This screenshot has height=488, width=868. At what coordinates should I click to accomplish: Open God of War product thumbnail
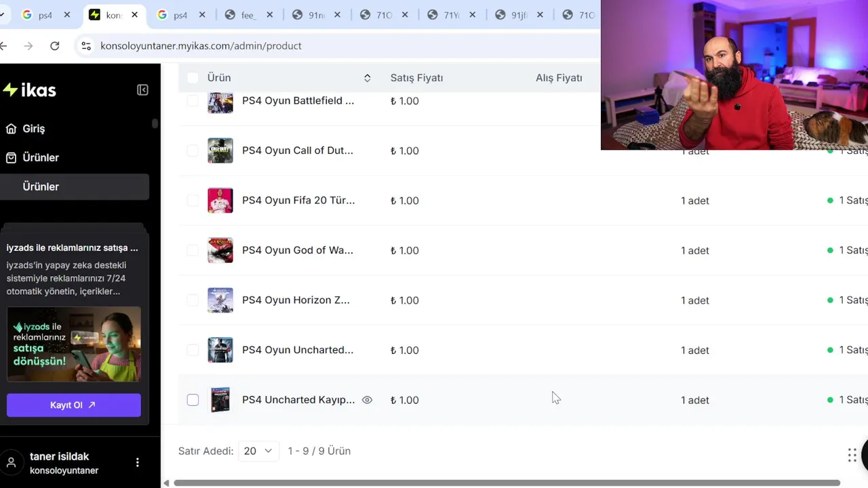[x=220, y=250]
